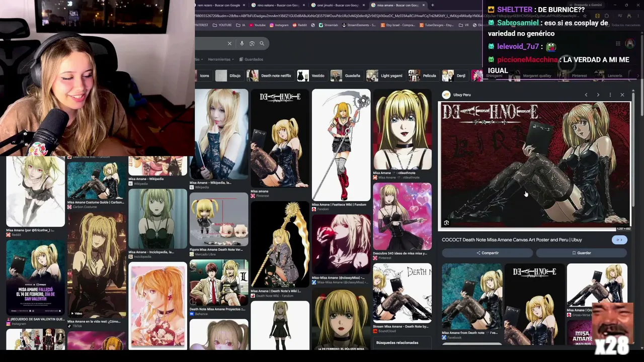Click the 'Búsquedas relacionadas' heading
Screen dimensions: 644x362
tap(397, 343)
